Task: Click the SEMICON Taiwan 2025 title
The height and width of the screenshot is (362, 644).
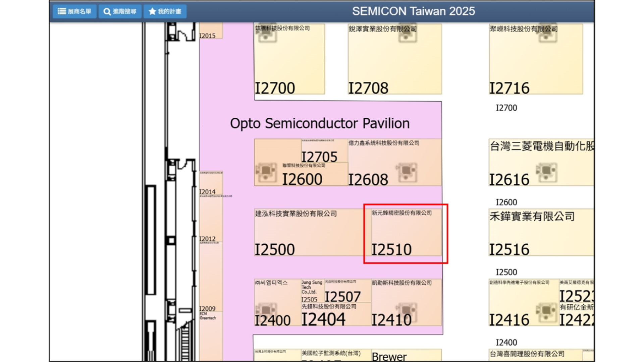Action: tap(414, 11)
